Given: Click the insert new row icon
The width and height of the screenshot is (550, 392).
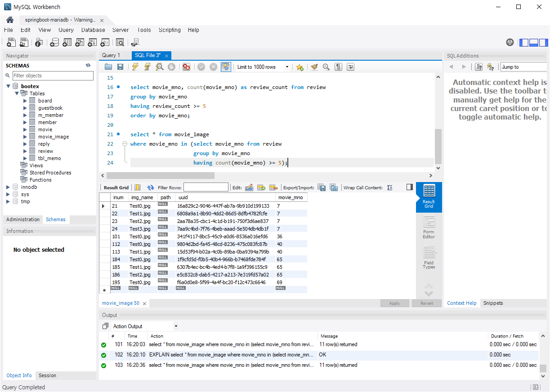Looking at the screenshot, I should pos(261,187).
